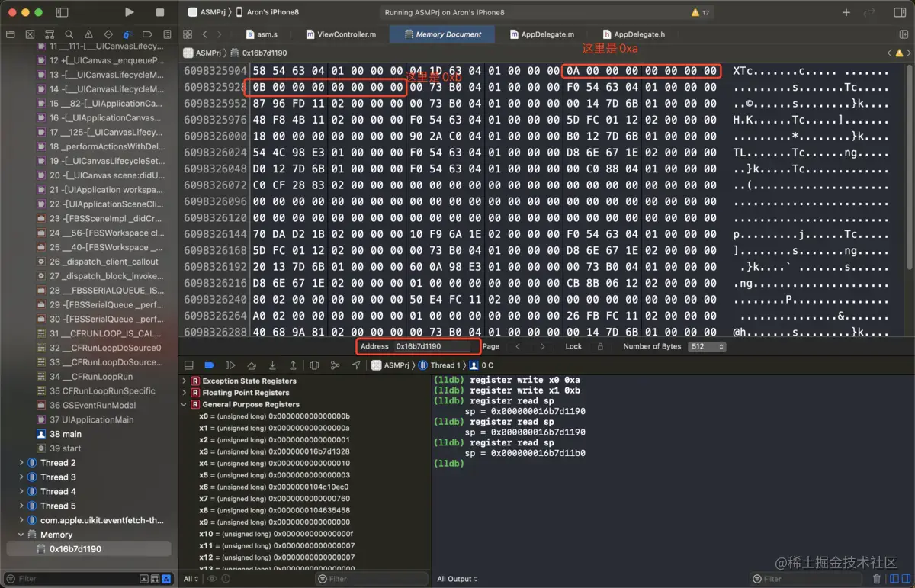
Task: Click ASMPrj scheme in toolbar
Action: click(x=205, y=12)
